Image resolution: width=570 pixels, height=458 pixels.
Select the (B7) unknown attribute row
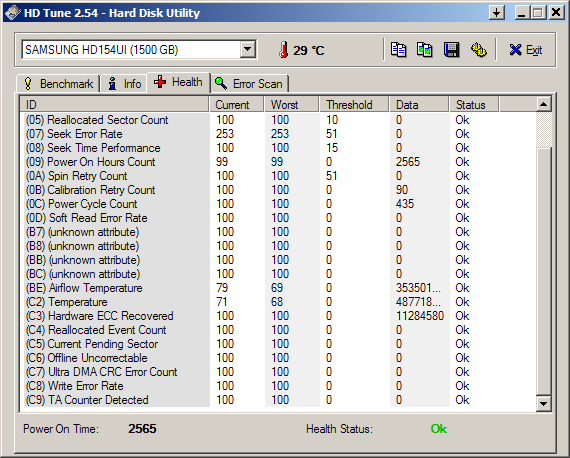pyautogui.click(x=278, y=232)
